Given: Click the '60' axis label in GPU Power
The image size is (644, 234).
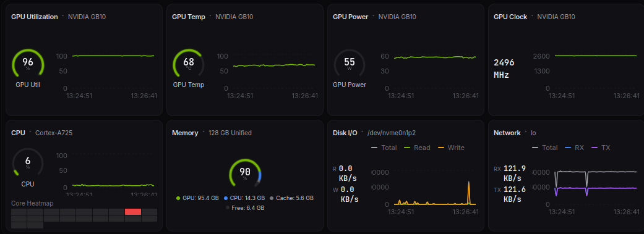Looking at the screenshot, I should pyautogui.click(x=385, y=56).
